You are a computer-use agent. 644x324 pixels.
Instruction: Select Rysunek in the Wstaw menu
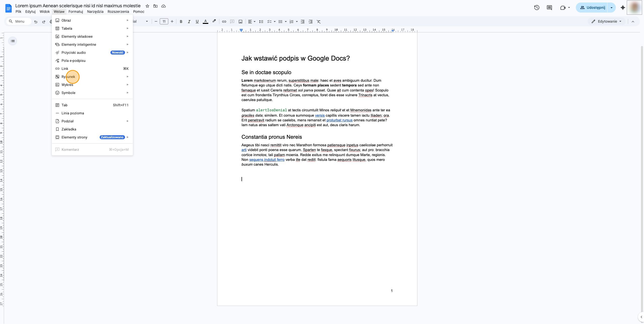point(92,77)
